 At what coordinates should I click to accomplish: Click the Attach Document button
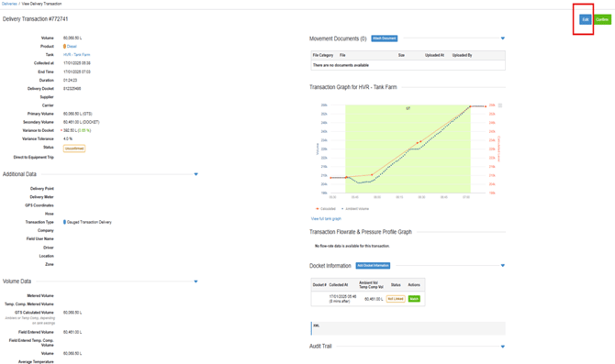(385, 39)
